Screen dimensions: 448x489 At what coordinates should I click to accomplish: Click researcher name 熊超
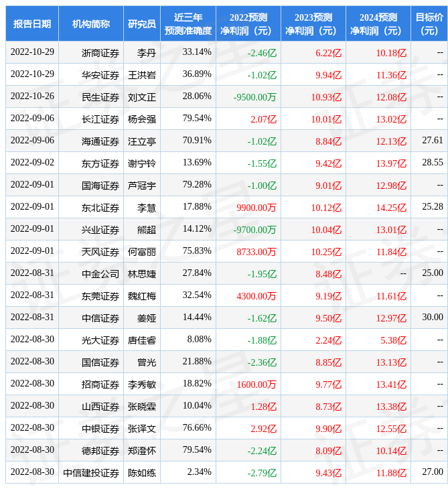(x=147, y=230)
